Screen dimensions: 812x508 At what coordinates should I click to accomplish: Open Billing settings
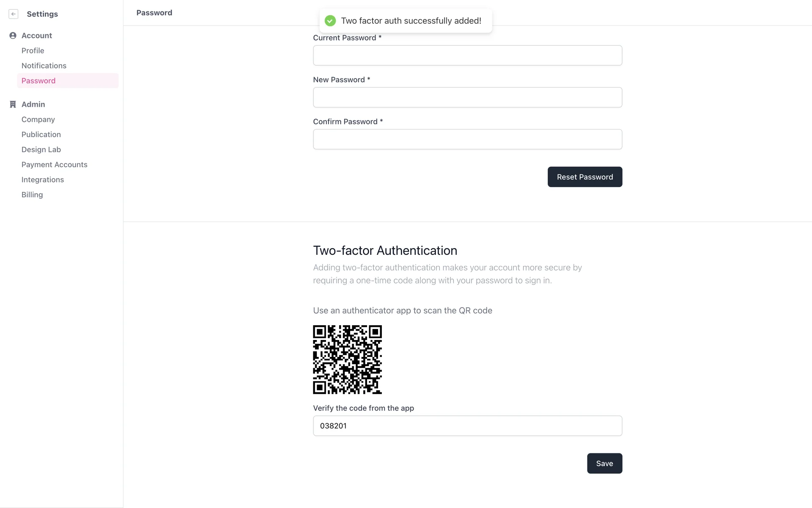[32, 195]
